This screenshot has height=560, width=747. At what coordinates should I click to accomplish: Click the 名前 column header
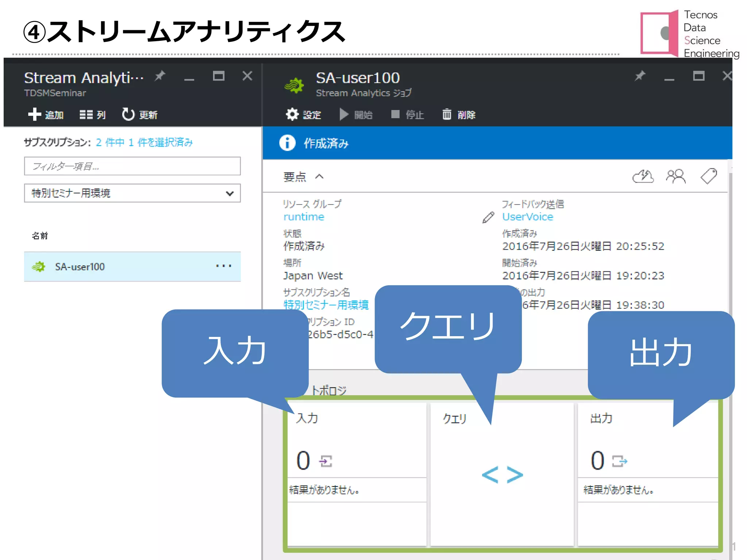pos(40,236)
